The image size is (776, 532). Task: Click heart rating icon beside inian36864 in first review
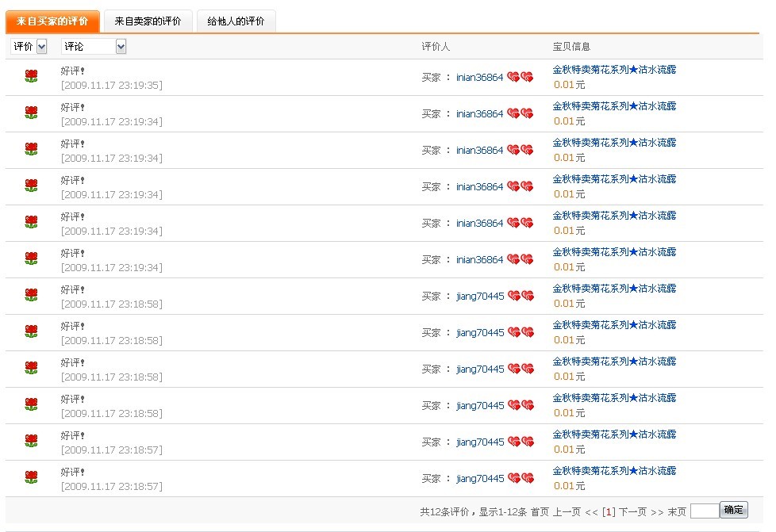(521, 77)
